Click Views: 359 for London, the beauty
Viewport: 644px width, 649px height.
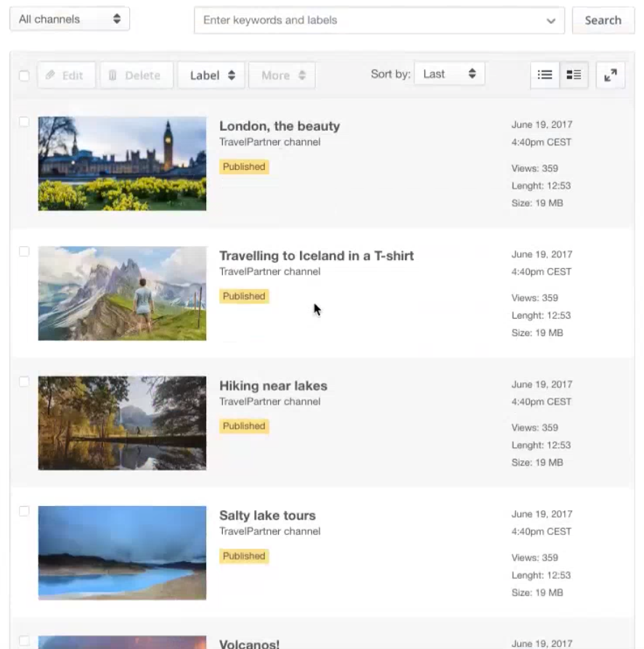point(535,168)
